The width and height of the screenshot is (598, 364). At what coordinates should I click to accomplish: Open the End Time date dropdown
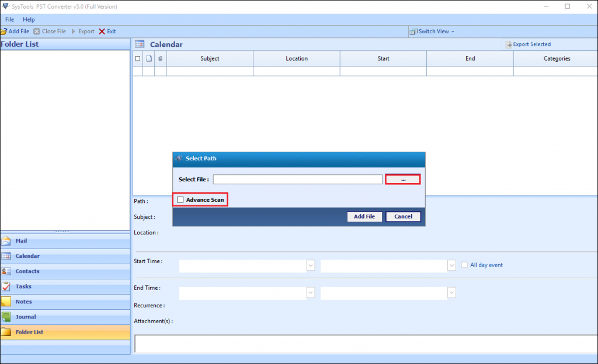point(310,292)
